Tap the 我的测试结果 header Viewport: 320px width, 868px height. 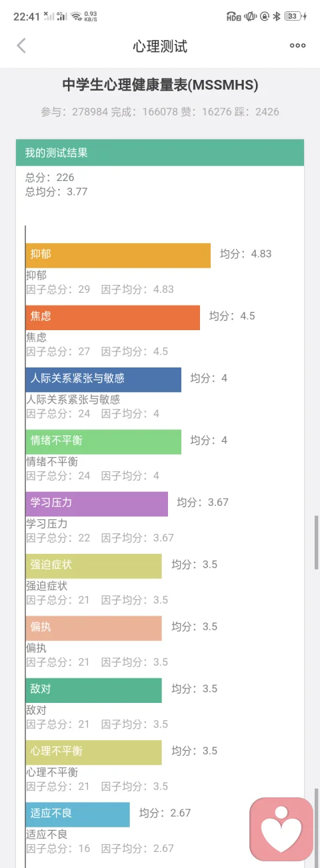[x=160, y=152]
